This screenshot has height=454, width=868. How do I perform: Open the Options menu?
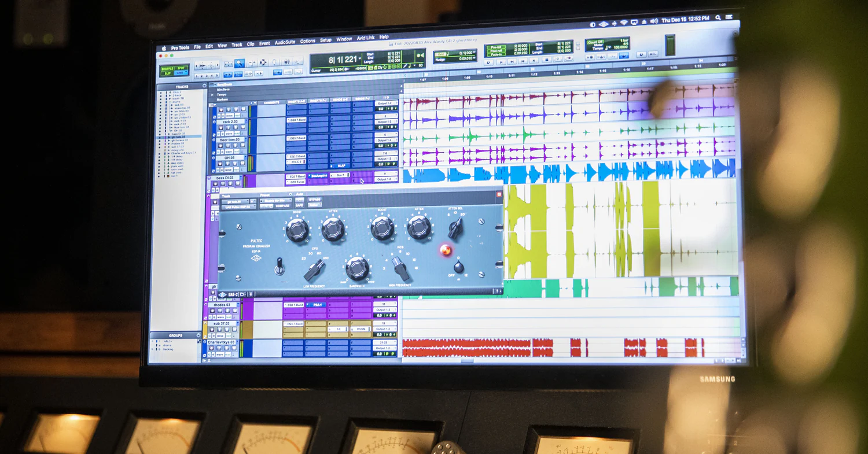click(308, 41)
